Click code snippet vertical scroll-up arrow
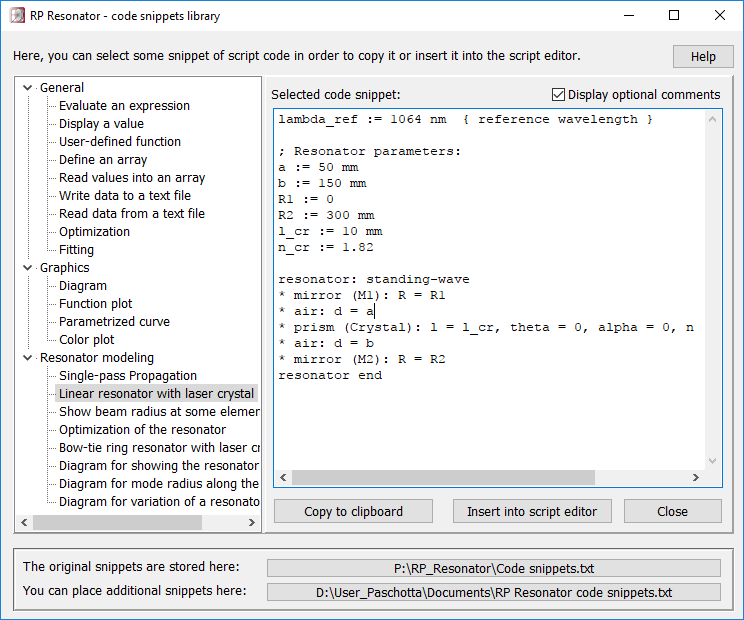 coord(712,120)
